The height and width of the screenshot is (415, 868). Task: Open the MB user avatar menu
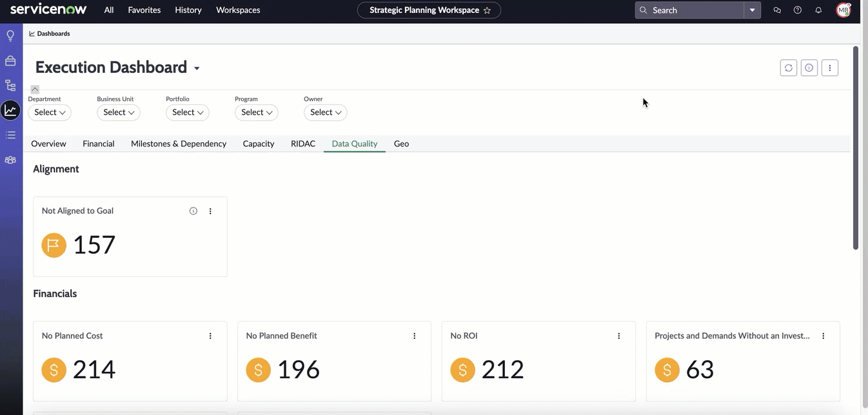point(843,10)
